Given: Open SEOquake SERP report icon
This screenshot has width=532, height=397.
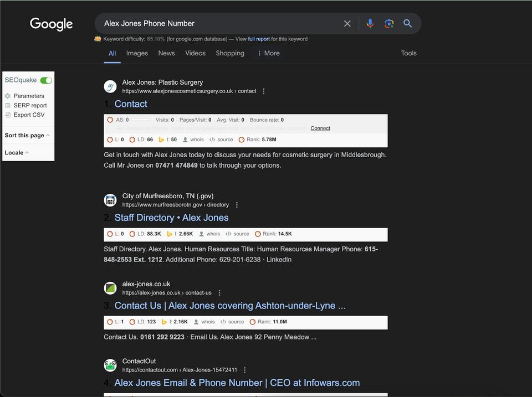Looking at the screenshot, I should pos(8,105).
